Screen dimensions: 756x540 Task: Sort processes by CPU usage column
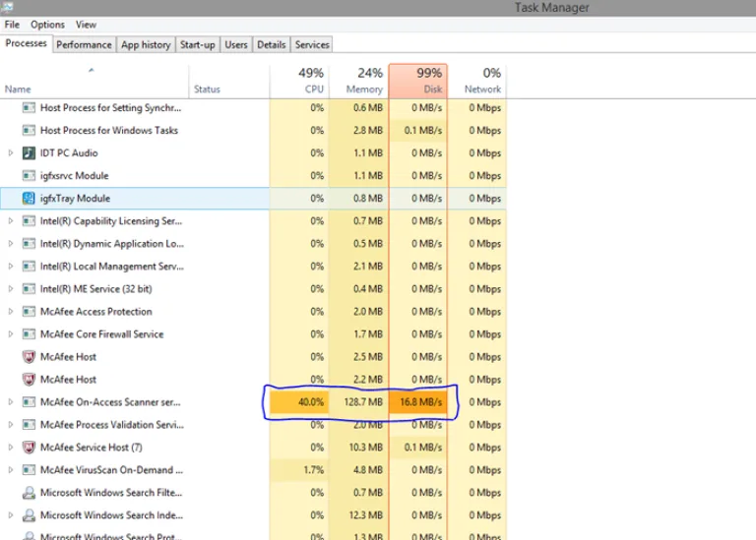coord(299,82)
